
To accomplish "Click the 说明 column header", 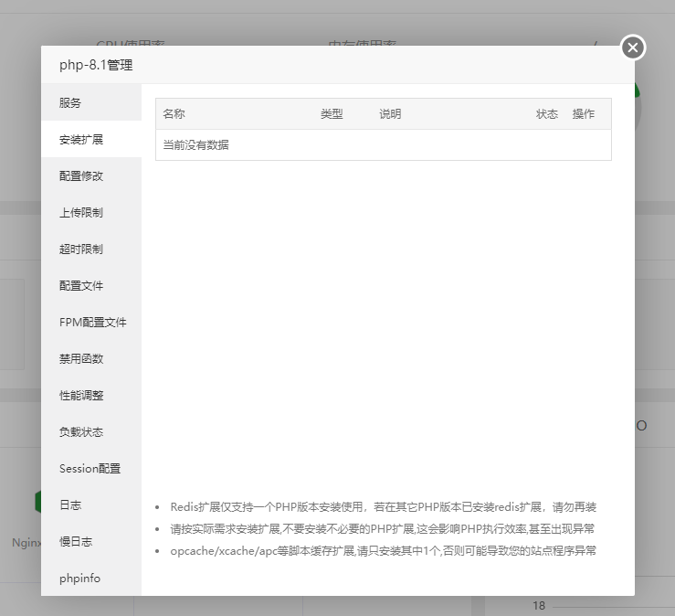I will [390, 113].
